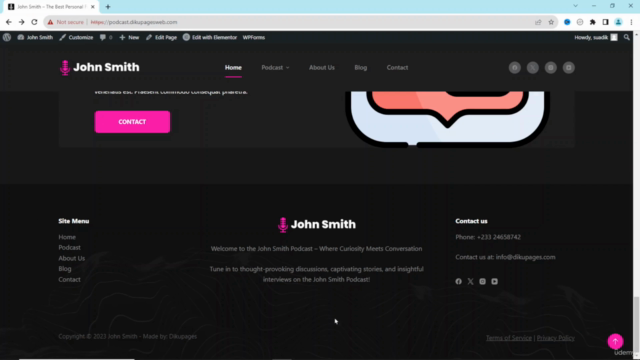Click the info@dikupages.com email text
640x360 pixels.
pyautogui.click(x=525, y=257)
